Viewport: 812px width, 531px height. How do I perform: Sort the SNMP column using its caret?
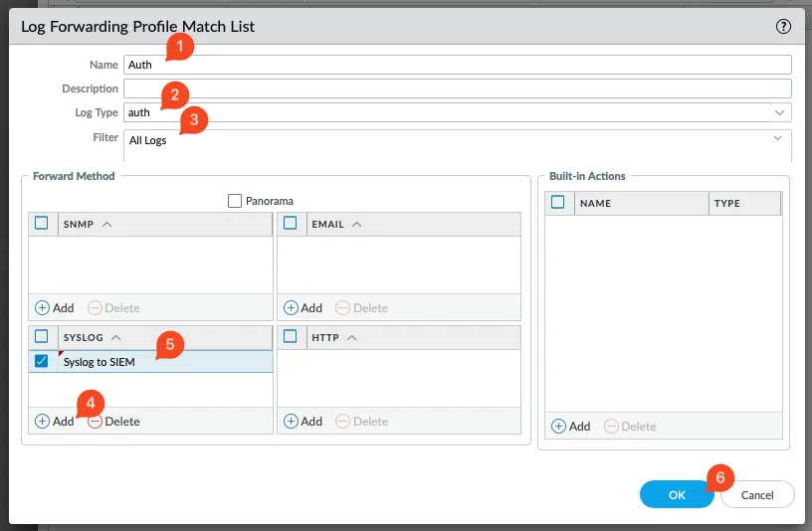(107, 225)
